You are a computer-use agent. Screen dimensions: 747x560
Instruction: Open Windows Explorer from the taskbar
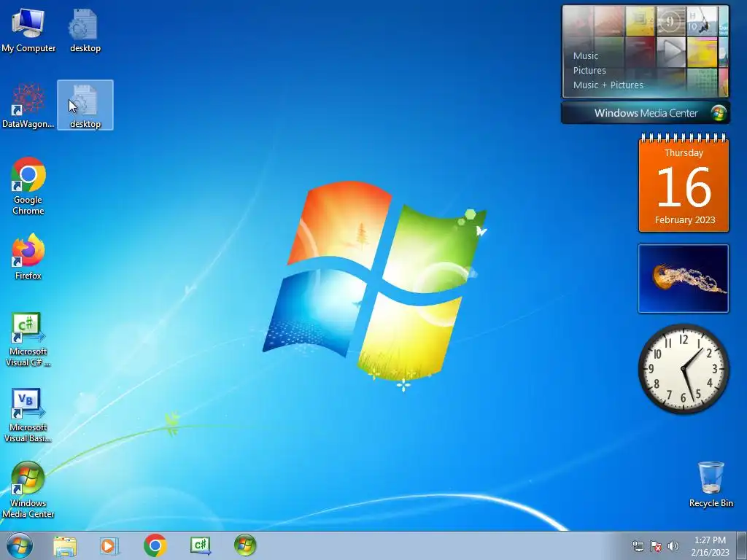coord(65,546)
